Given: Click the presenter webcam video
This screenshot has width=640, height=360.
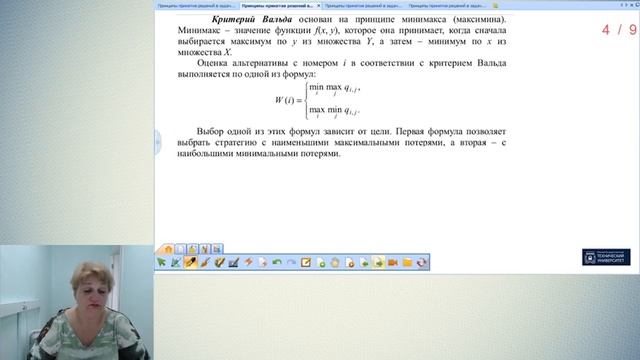Looking at the screenshot, I should click(77, 302).
